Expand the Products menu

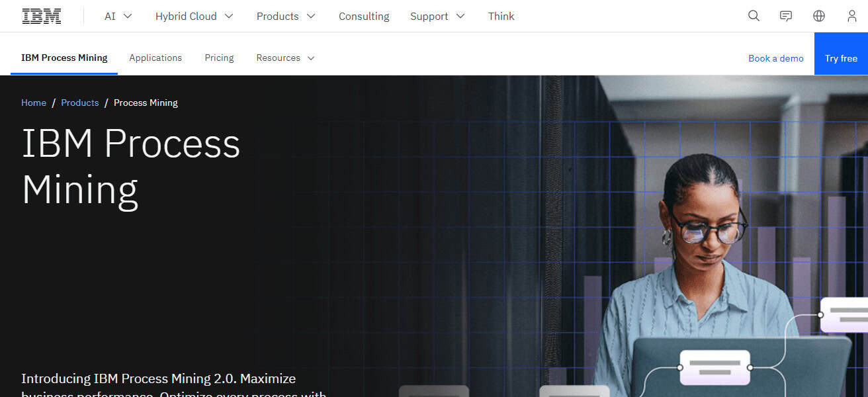coord(286,16)
